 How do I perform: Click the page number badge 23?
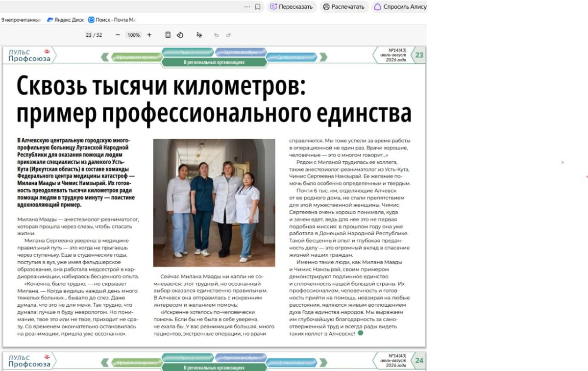[419, 55]
